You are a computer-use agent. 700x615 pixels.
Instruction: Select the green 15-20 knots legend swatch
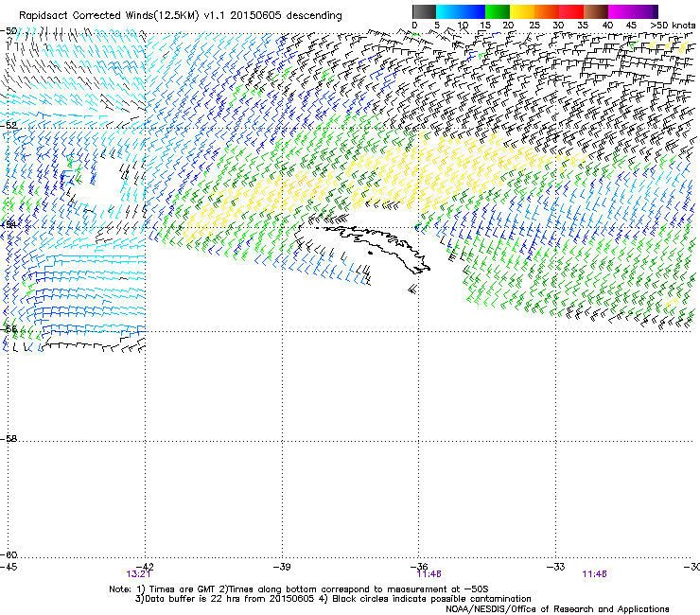(498, 11)
